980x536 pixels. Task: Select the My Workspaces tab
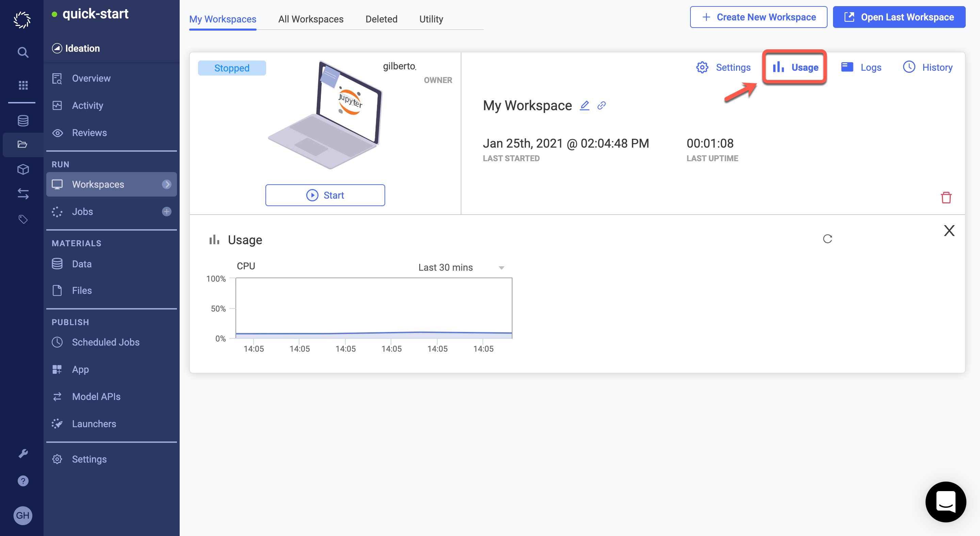pos(223,18)
